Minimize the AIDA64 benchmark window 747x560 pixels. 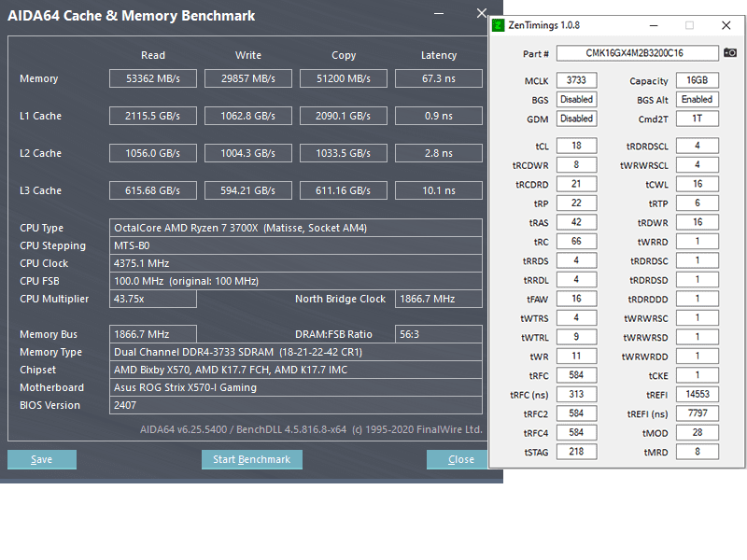coord(439,13)
